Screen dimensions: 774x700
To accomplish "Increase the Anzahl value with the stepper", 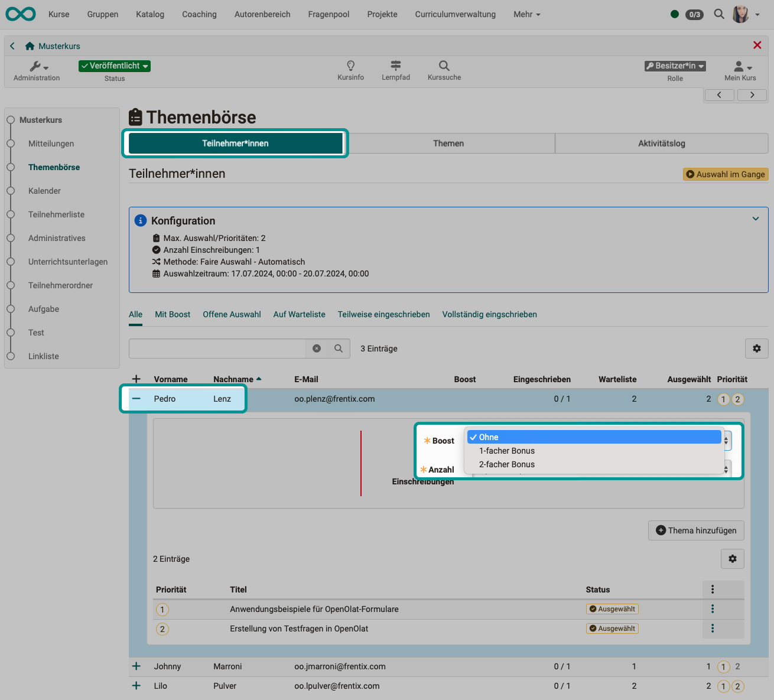I will (725, 466).
